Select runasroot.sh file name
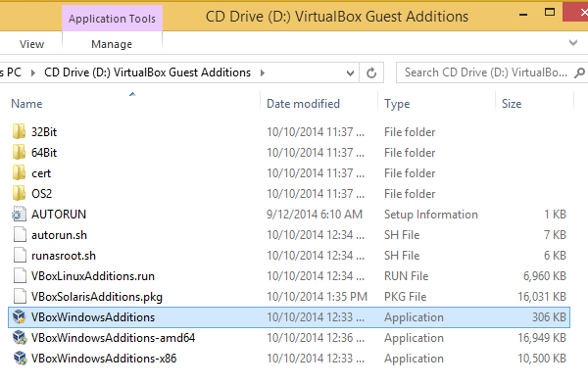 (x=64, y=256)
